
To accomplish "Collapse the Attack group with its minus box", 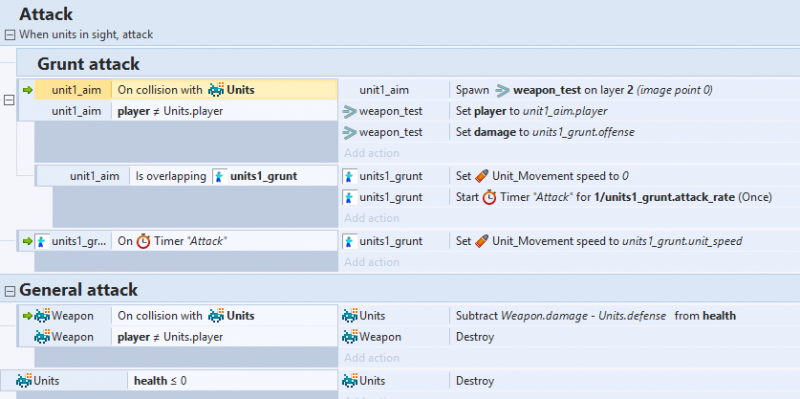I will [9, 35].
